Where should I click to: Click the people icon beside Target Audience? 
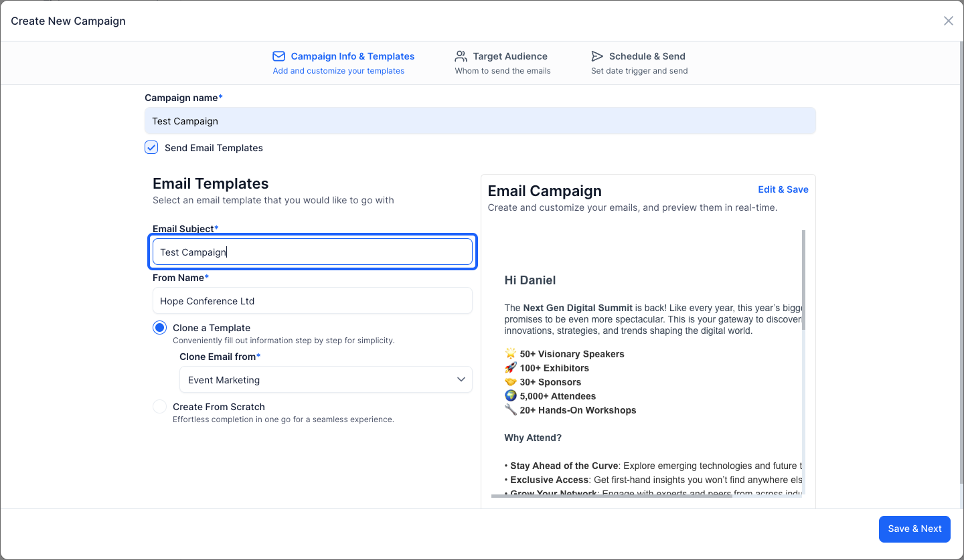pos(461,56)
